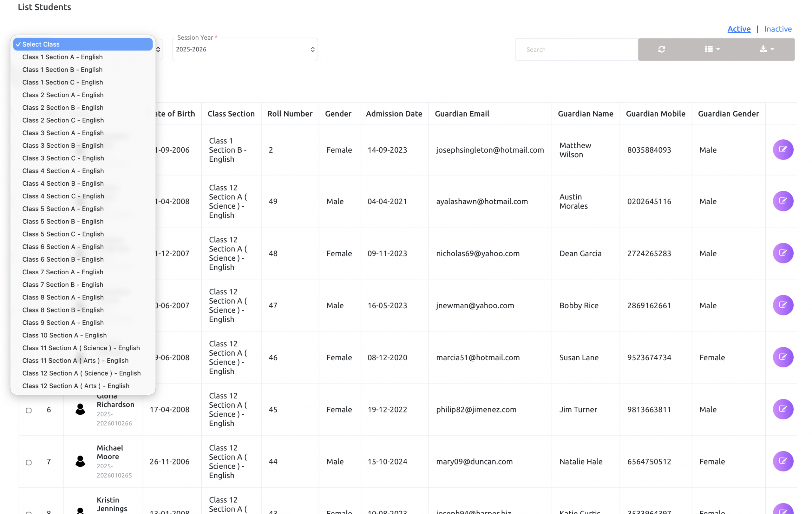Tick the checkbox for Michael Moore

pos(29,462)
